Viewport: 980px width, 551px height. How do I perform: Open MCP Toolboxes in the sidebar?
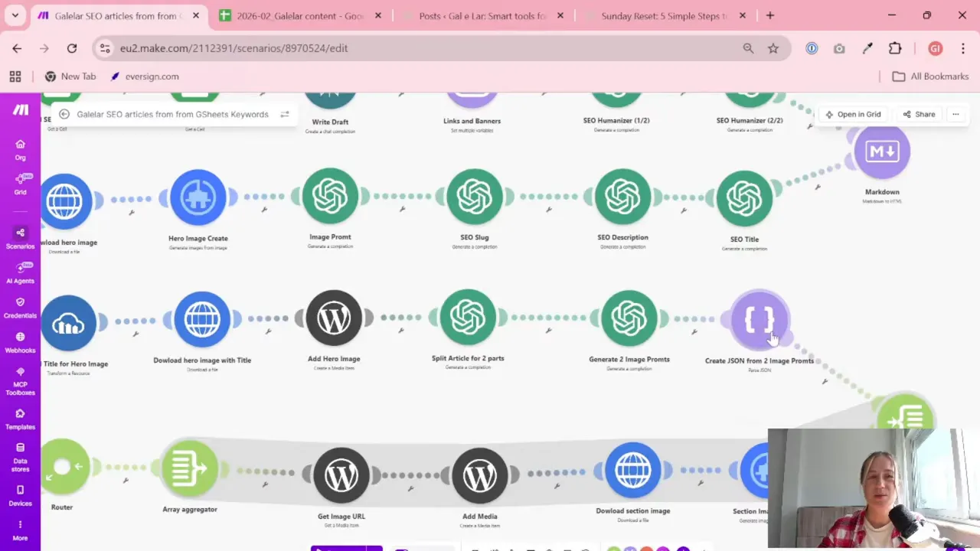click(x=20, y=381)
